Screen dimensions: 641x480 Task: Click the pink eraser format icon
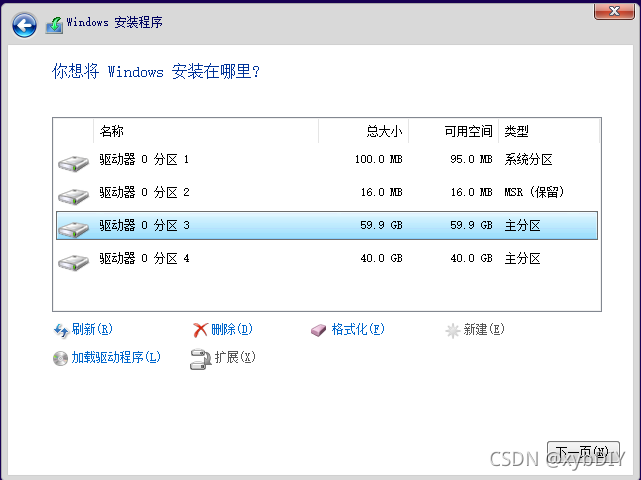point(318,330)
